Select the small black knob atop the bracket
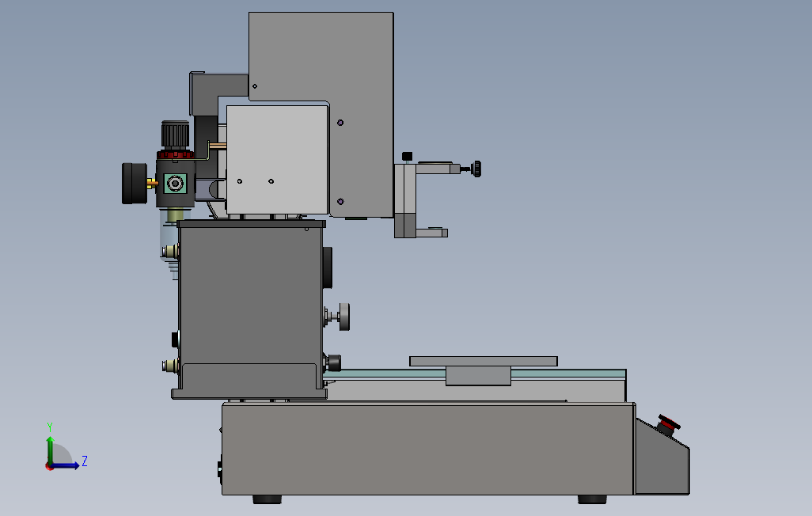This screenshot has height=516, width=812. click(x=407, y=156)
